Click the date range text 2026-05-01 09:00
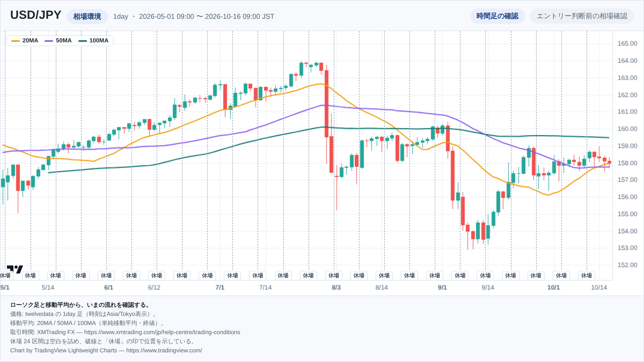The height and width of the screenshot is (362, 644). [166, 17]
